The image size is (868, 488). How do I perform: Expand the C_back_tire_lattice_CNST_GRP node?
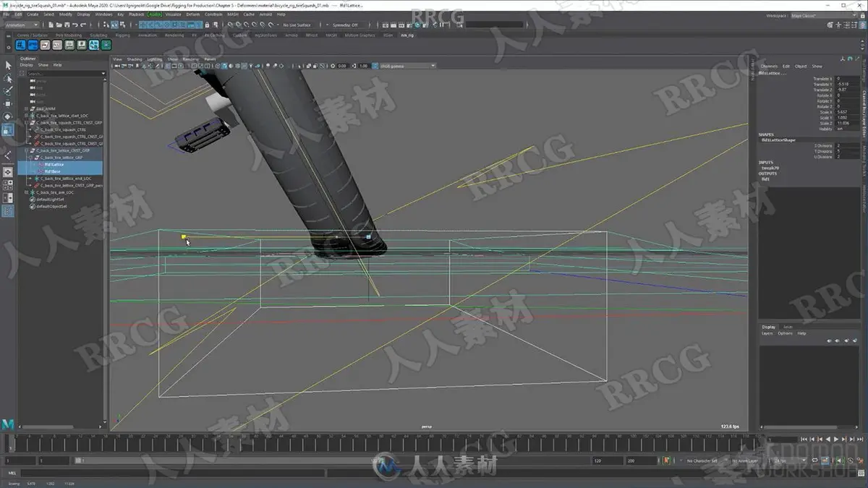click(x=27, y=150)
